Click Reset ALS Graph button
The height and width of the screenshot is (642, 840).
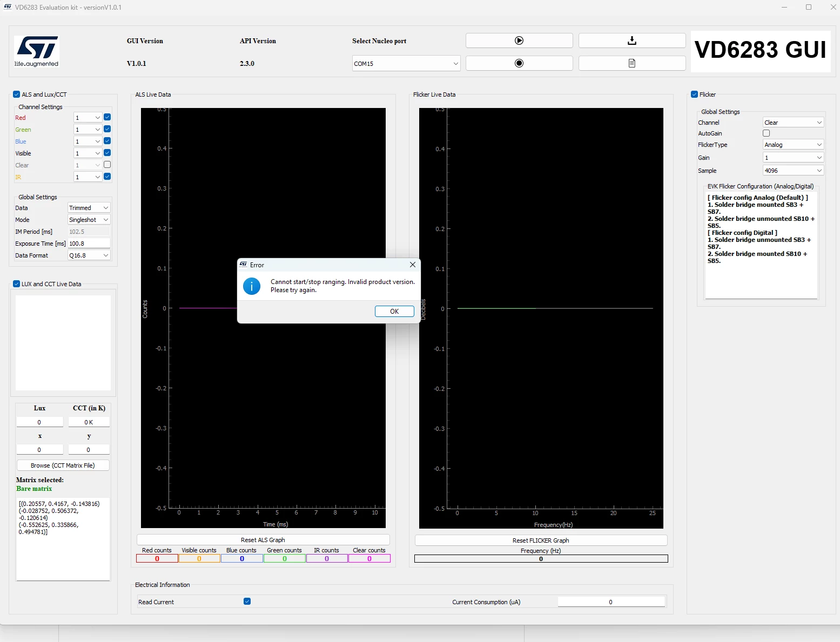pos(263,540)
